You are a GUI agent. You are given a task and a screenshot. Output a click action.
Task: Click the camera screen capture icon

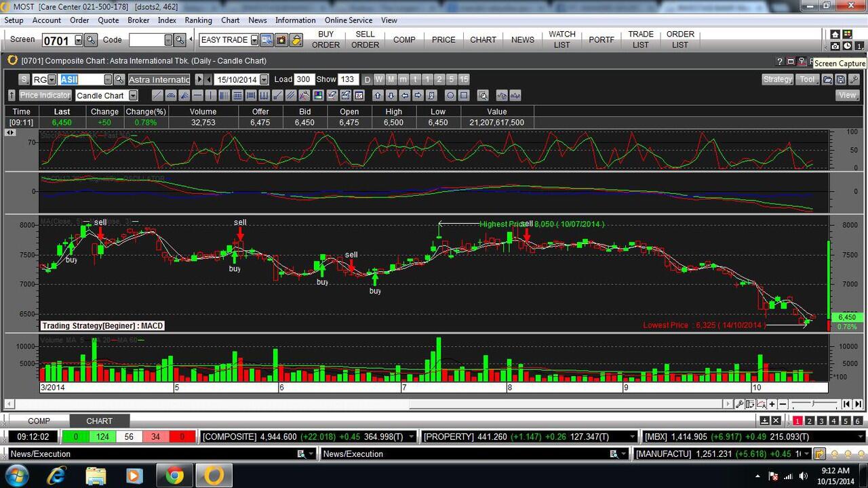pos(835,46)
